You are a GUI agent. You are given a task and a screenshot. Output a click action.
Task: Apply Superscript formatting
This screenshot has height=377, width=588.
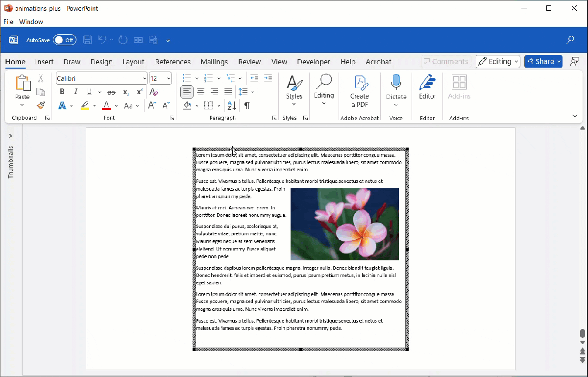[140, 92]
